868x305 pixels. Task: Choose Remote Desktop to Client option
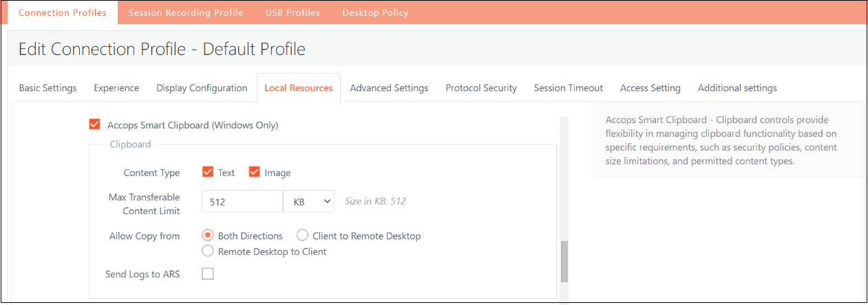pyautogui.click(x=208, y=251)
